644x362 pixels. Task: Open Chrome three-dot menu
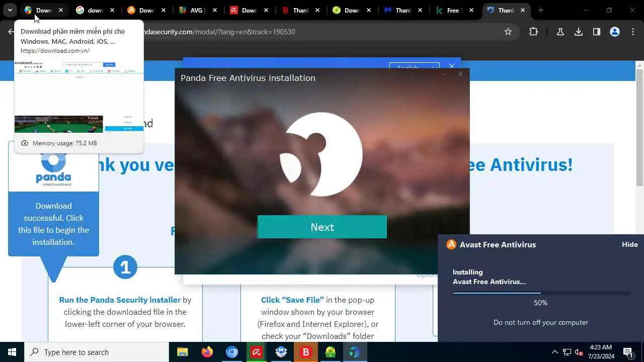coord(633,32)
